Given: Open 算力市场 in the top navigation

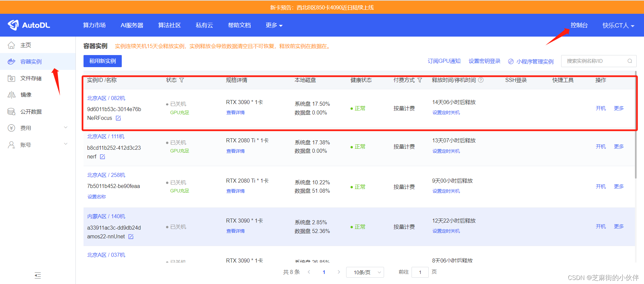Looking at the screenshot, I should click(x=94, y=25).
